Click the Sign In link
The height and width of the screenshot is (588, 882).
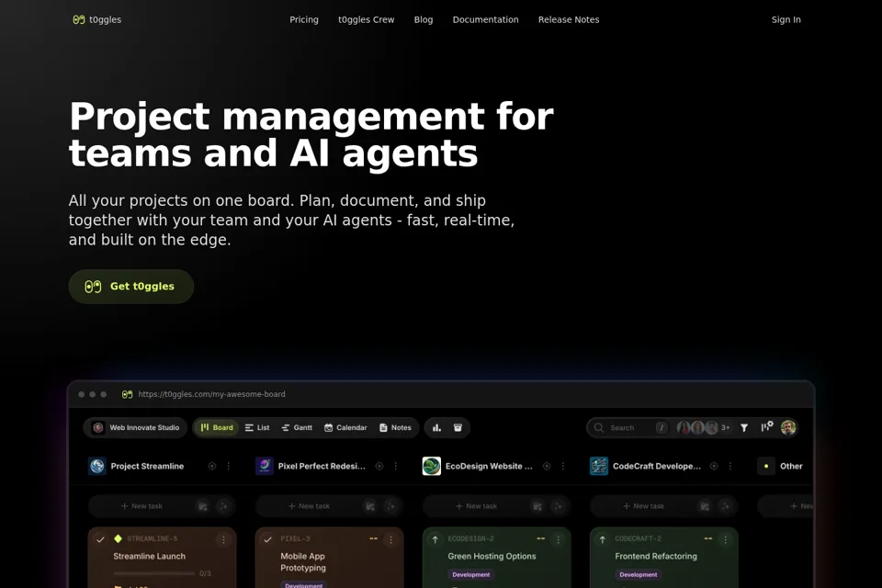786,19
